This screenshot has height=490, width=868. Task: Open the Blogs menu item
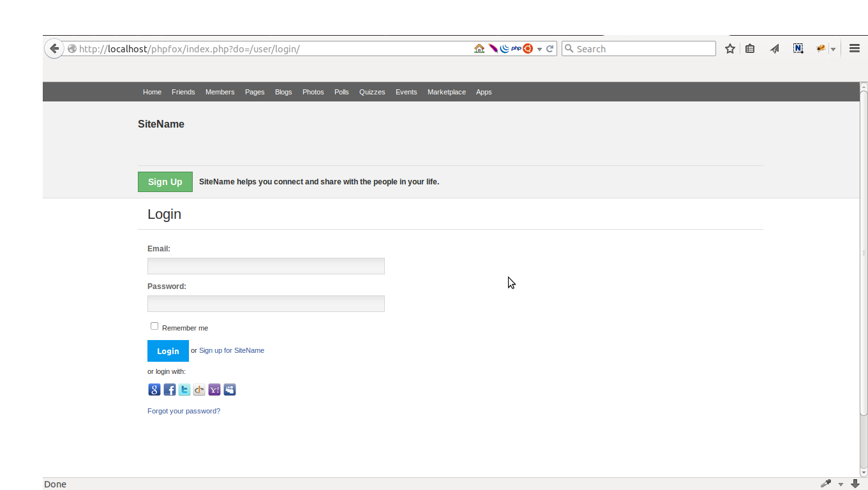tap(283, 92)
